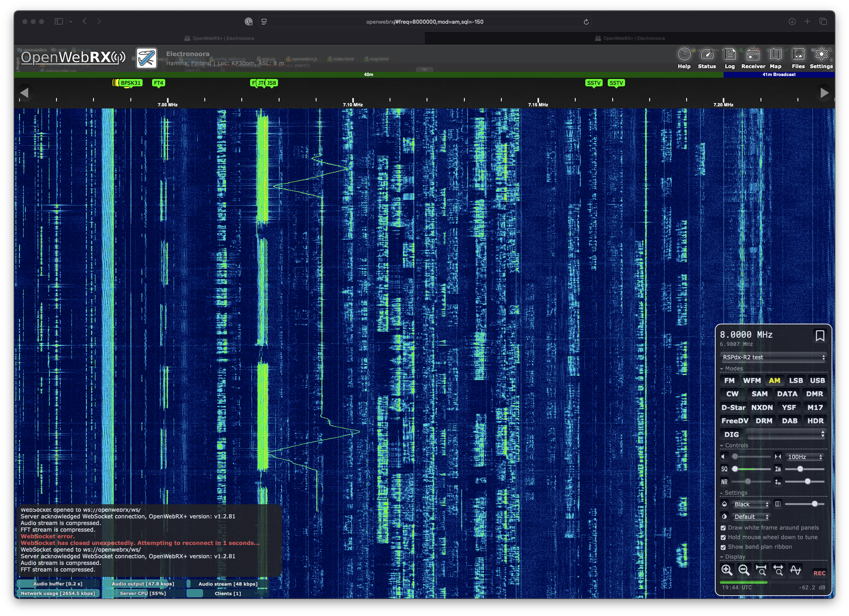Zoom in the waterfall with magnifier plus
Image resolution: width=849 pixels, height=616 pixels.
click(726, 570)
